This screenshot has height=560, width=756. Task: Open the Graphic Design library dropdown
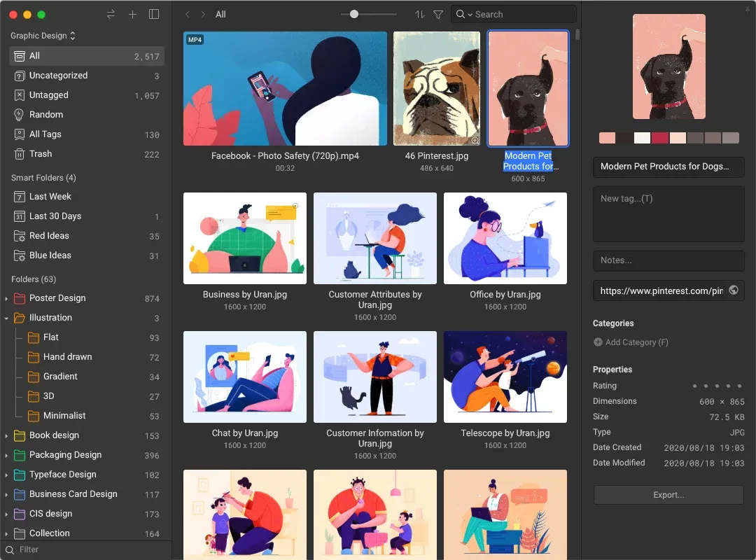tap(43, 36)
